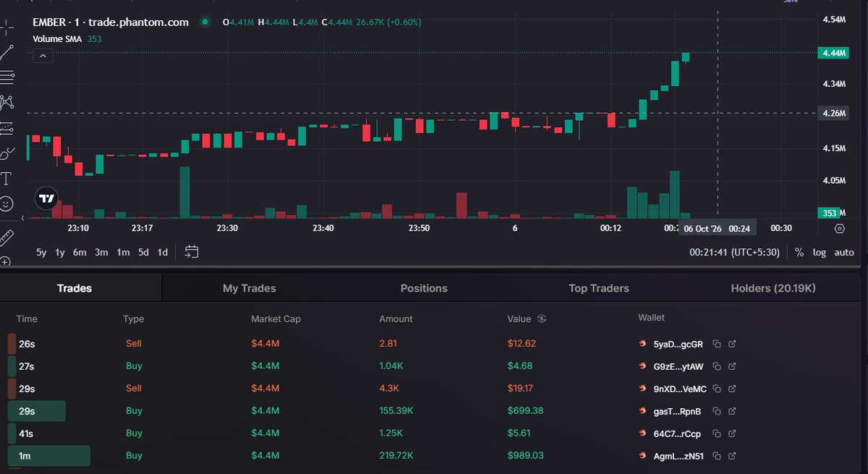Open the My Trades tab

click(250, 288)
